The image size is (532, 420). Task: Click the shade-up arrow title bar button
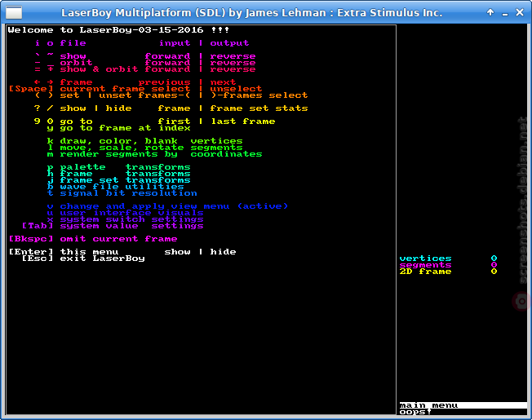[x=490, y=12]
